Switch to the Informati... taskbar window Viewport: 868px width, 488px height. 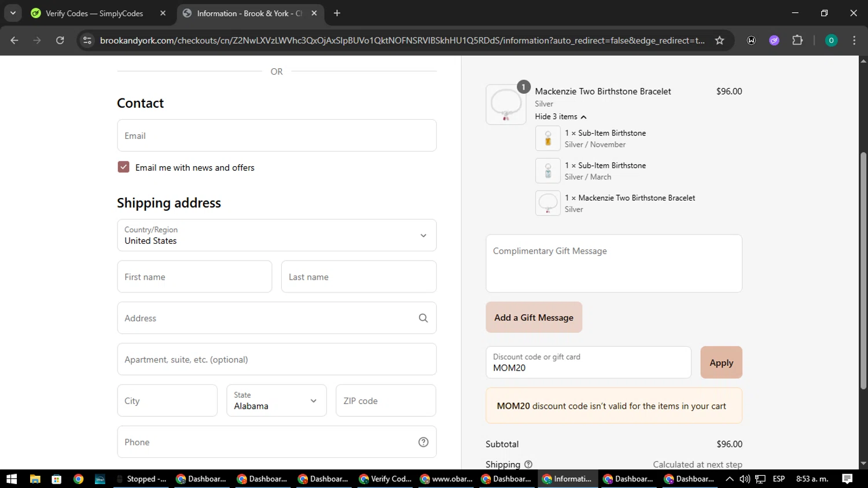(568, 479)
